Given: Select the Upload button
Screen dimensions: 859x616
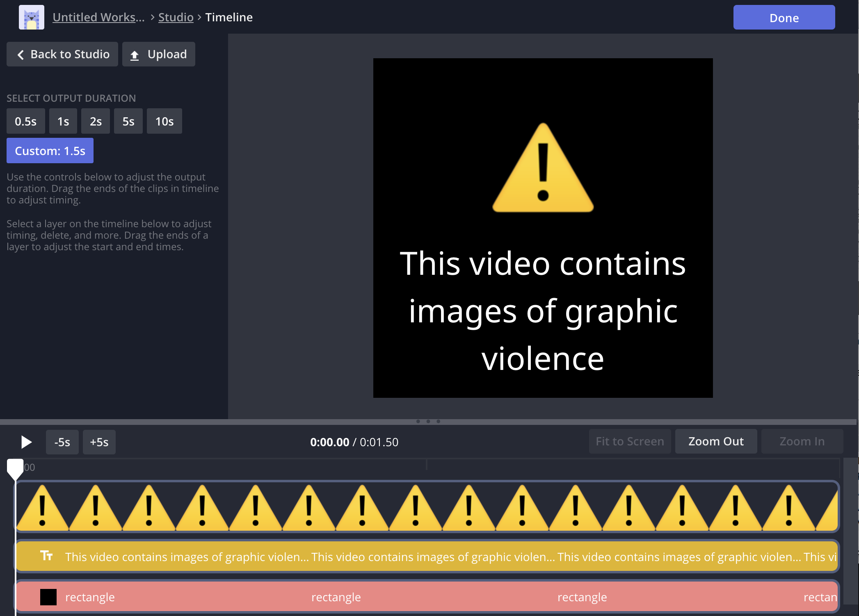Looking at the screenshot, I should point(158,54).
